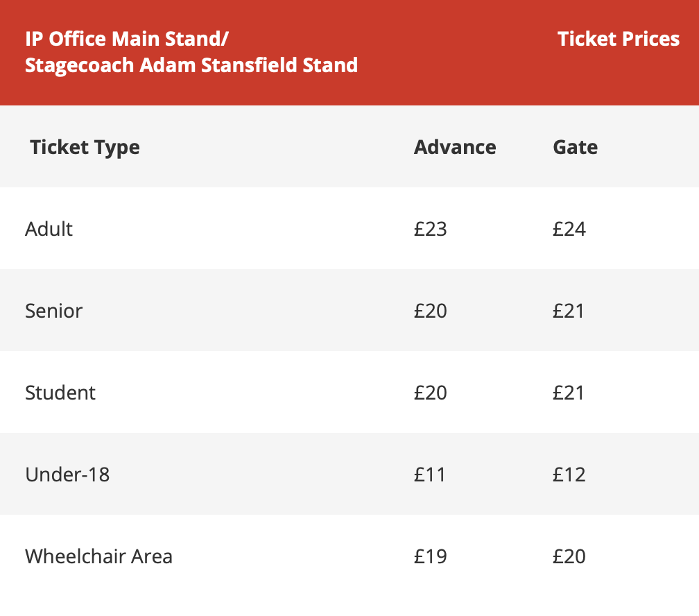Click Under-18 gate price £12

click(x=569, y=474)
